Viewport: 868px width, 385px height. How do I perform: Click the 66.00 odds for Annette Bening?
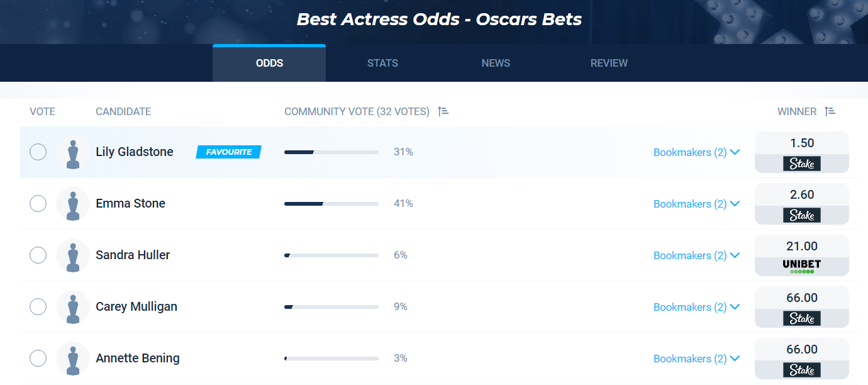(x=802, y=350)
